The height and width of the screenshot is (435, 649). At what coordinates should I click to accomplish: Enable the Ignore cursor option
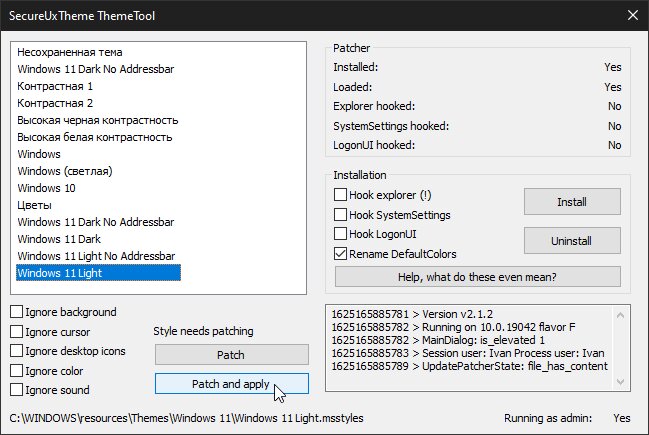[x=17, y=332]
